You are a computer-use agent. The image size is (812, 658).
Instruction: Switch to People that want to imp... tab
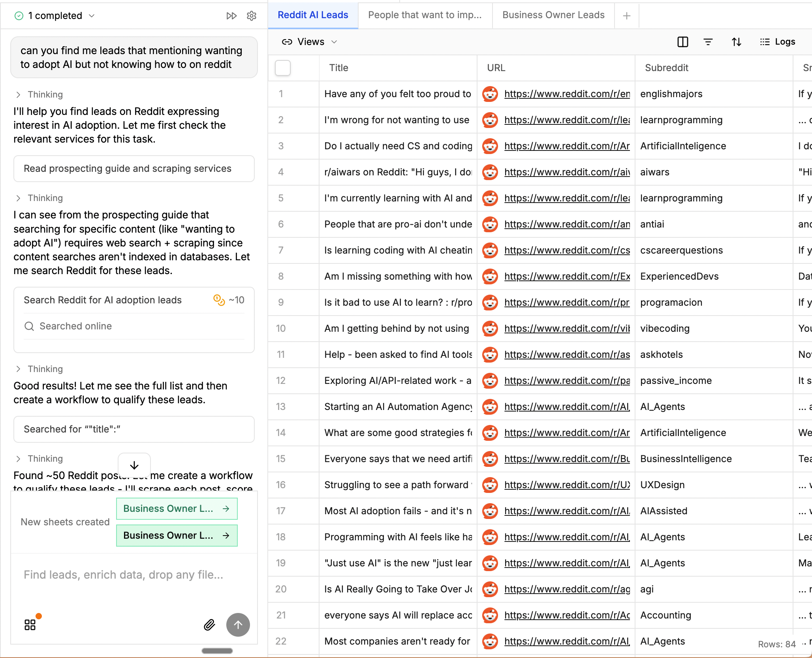425,15
